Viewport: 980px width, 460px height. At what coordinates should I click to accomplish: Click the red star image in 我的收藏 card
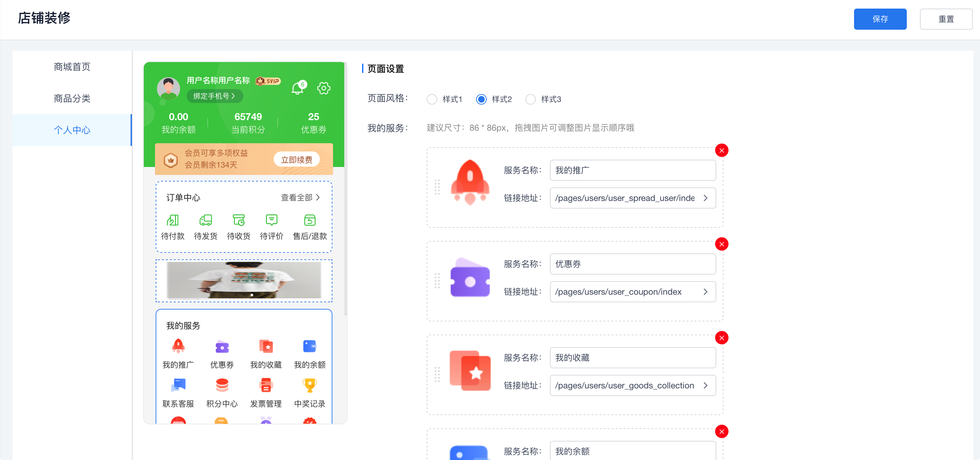470,371
